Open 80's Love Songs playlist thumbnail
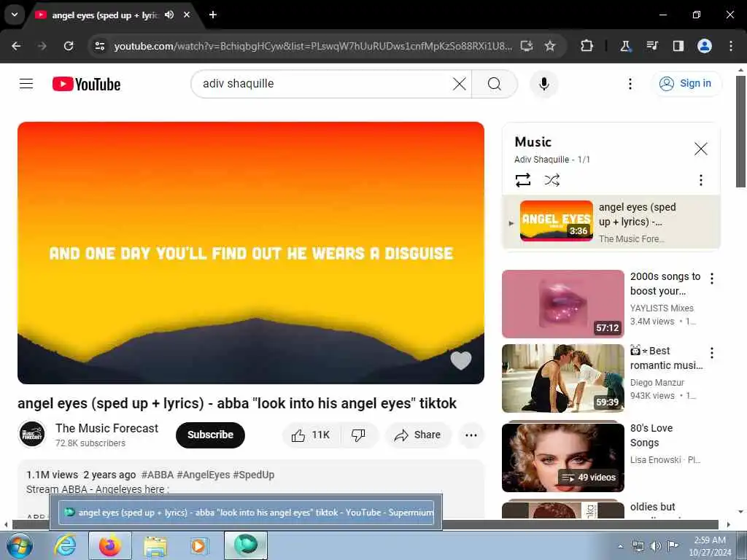Screen dimensions: 747x560 [562, 457]
